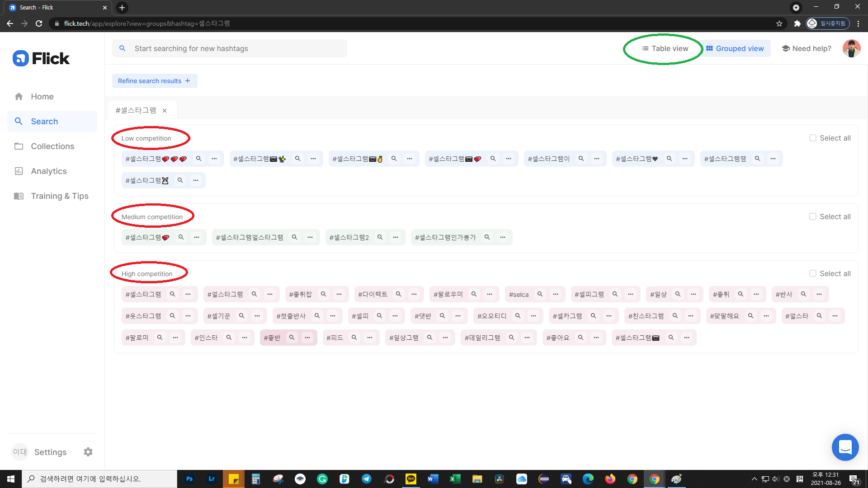The height and width of the screenshot is (488, 868).
Task: Open the three-dot menu for #셀스타그램이
Action: tap(597, 159)
